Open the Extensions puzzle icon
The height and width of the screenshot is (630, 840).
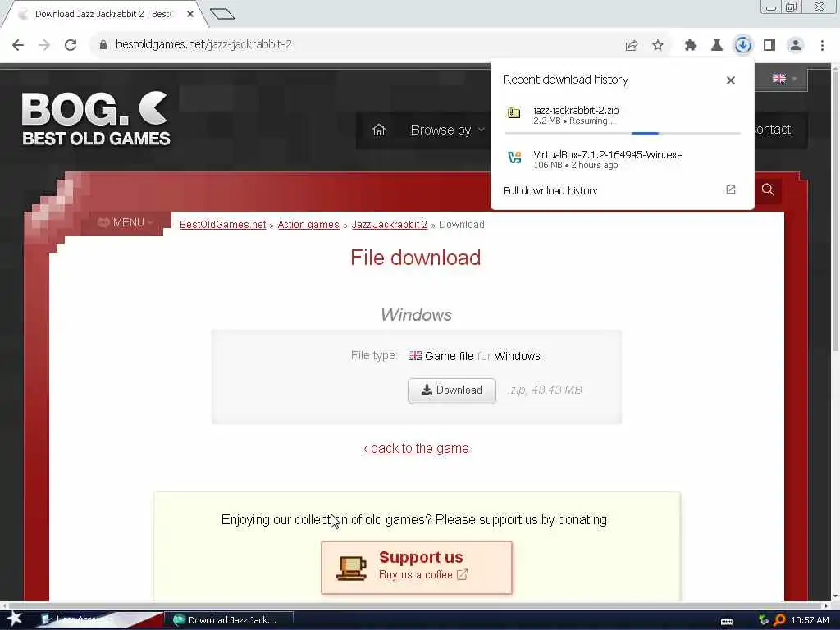tap(691, 46)
